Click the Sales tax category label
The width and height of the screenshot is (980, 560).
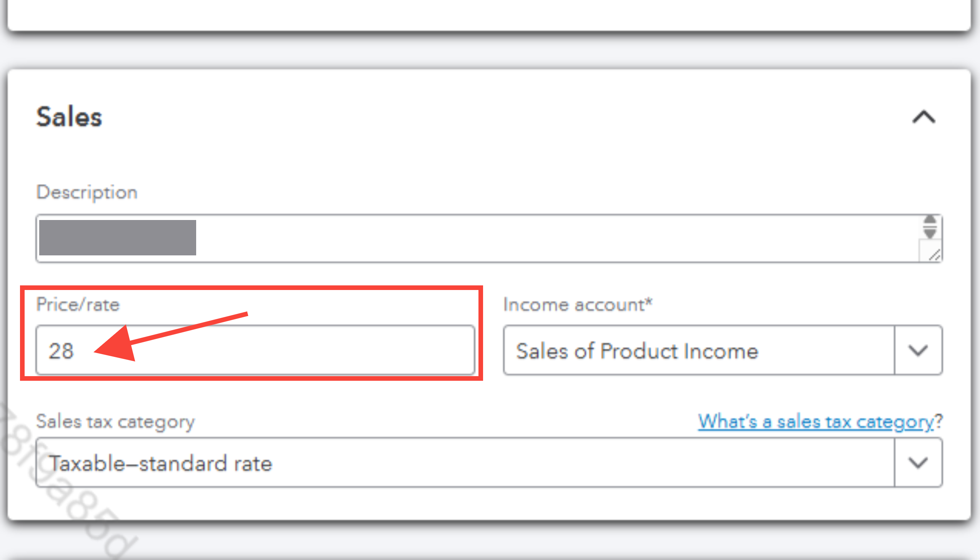[115, 422]
